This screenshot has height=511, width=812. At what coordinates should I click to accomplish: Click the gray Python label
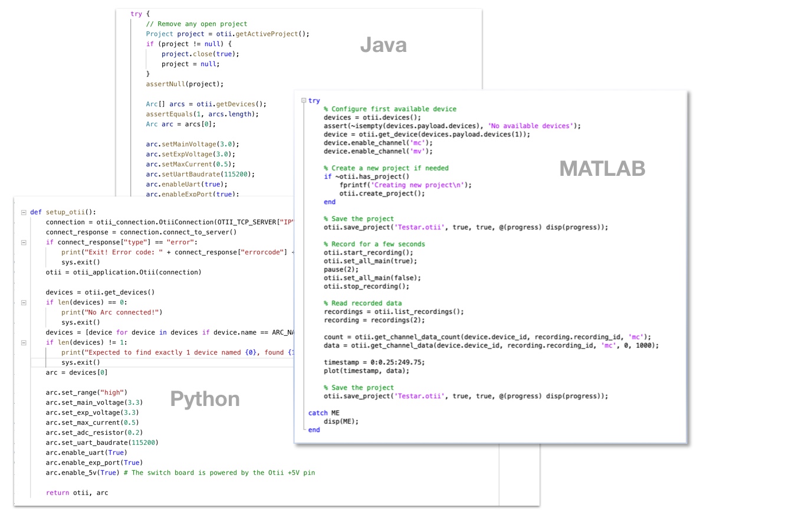[205, 399]
